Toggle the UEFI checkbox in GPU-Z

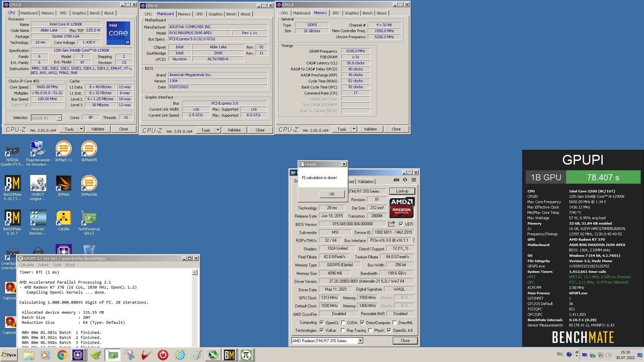tap(401, 224)
